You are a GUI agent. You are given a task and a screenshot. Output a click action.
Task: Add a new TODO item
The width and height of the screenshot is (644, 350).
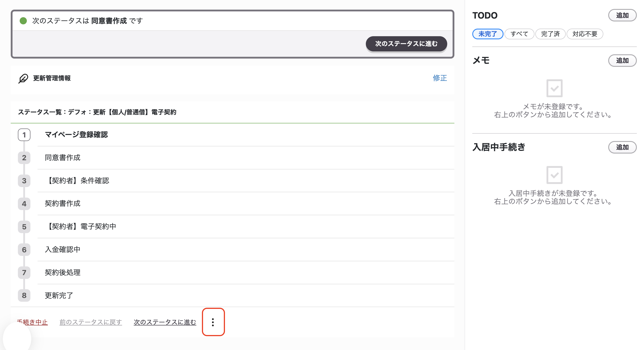click(x=622, y=15)
